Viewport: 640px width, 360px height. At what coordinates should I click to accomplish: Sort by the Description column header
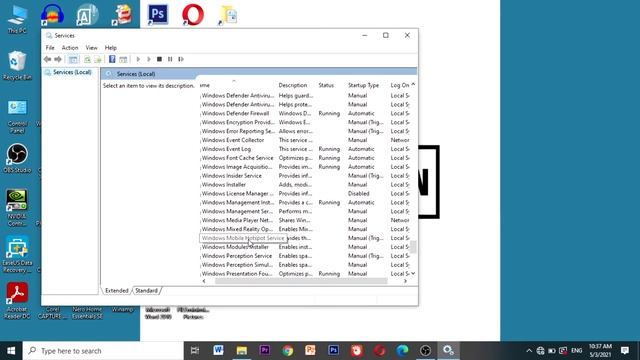(x=293, y=85)
